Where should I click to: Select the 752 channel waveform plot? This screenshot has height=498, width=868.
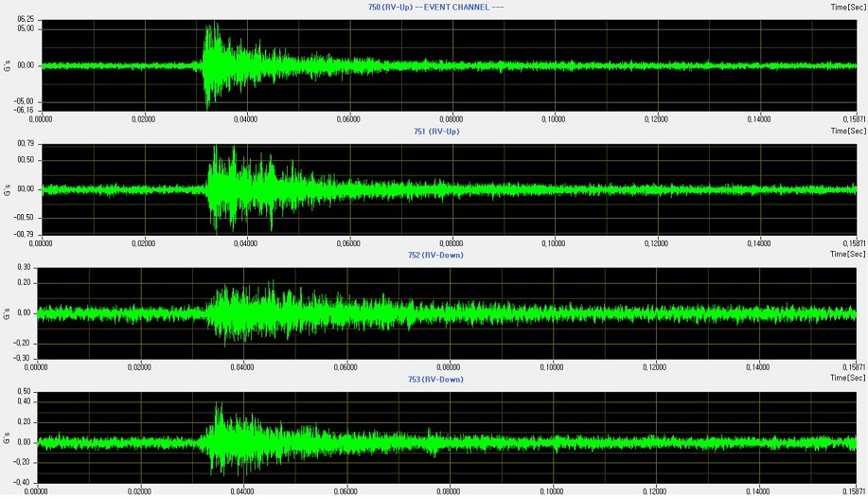pyautogui.click(x=447, y=313)
